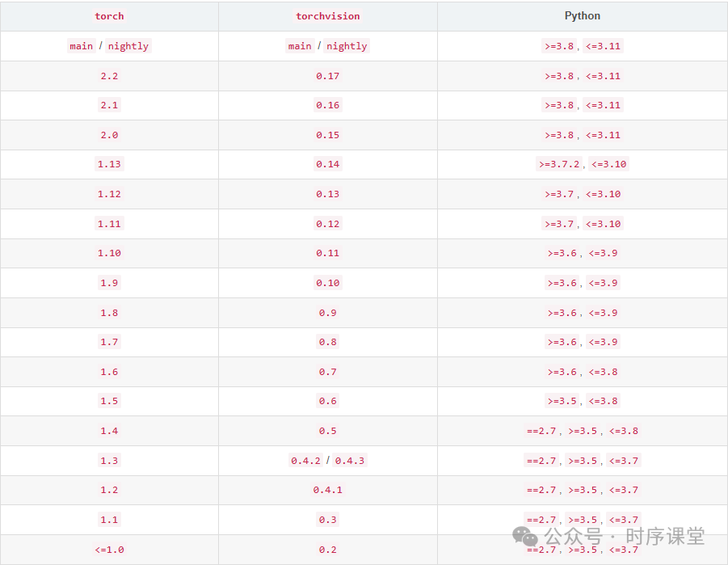Viewport: 728px width, 565px height.
Task: Select torchvision 0.4.1 value
Action: 328,490
